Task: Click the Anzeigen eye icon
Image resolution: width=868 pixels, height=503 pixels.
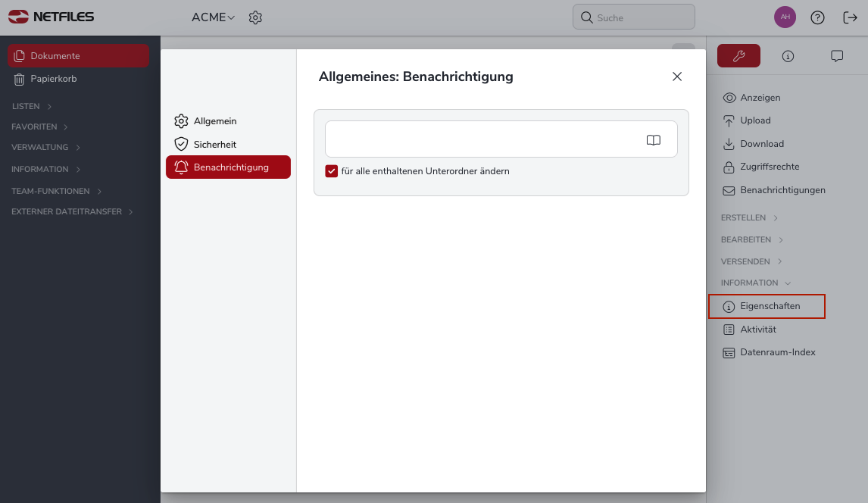Action: pos(729,98)
